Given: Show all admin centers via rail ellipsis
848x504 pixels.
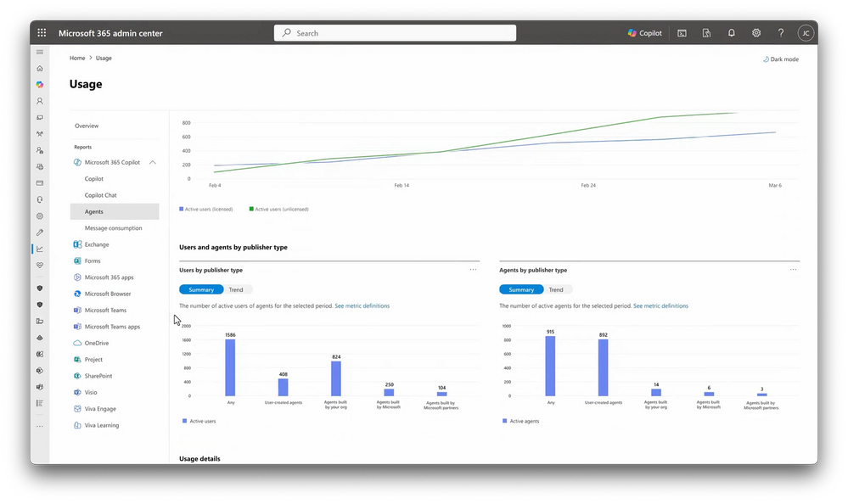Looking at the screenshot, I should coord(40,426).
